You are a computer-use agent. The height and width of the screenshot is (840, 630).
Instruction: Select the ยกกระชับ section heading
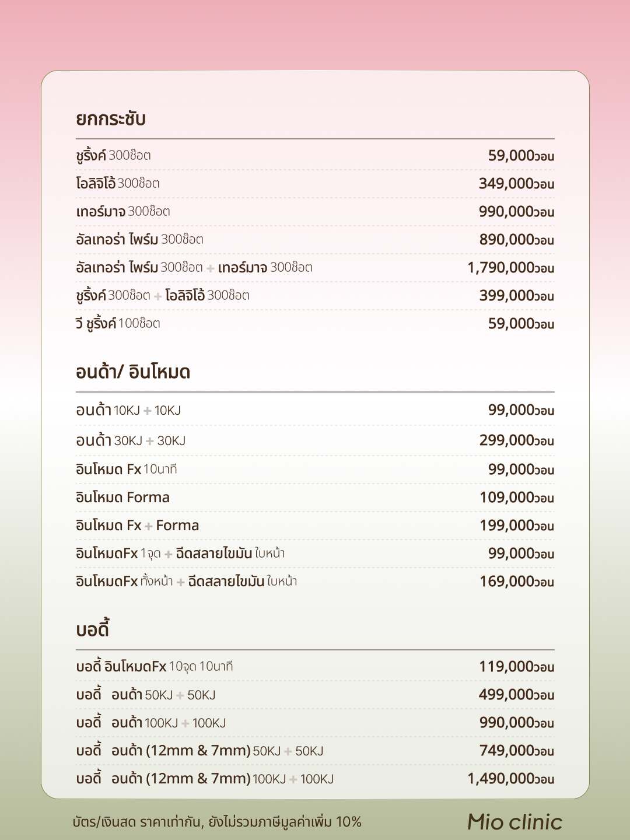[x=111, y=118]
